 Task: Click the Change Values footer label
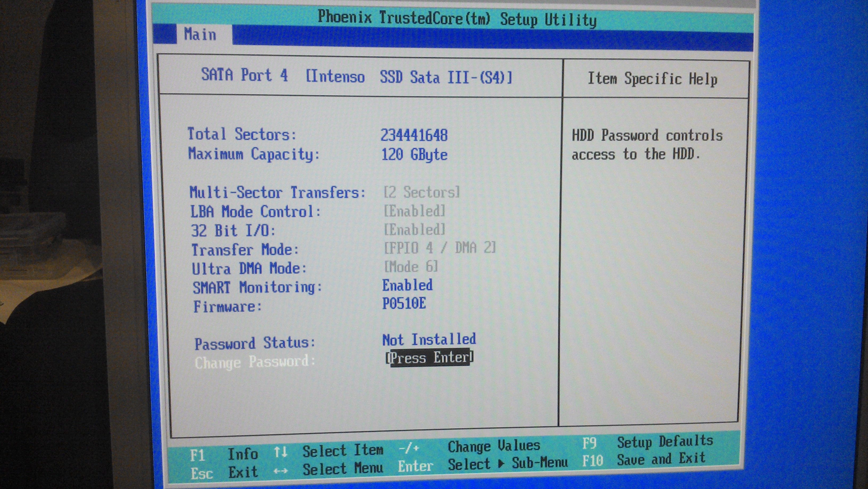[494, 446]
